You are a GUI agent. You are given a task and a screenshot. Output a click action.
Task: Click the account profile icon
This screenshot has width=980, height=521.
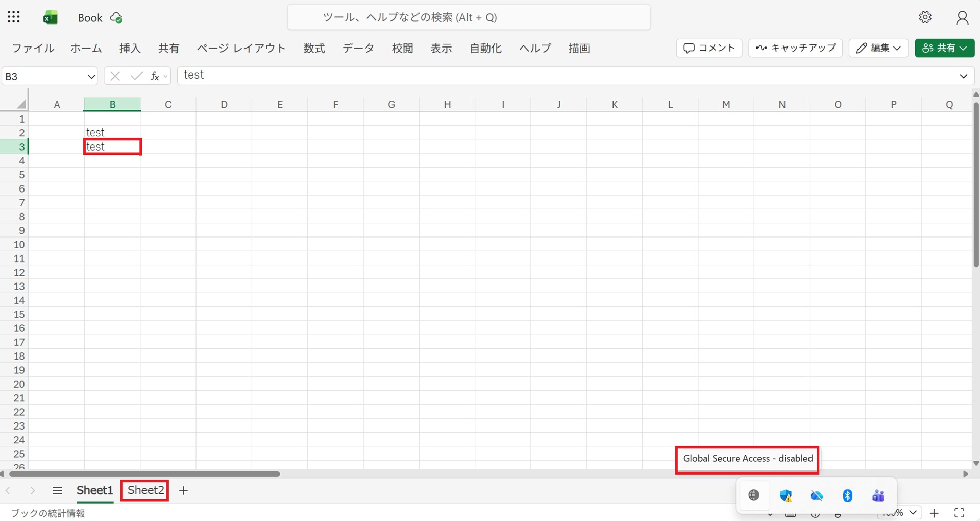962,18
